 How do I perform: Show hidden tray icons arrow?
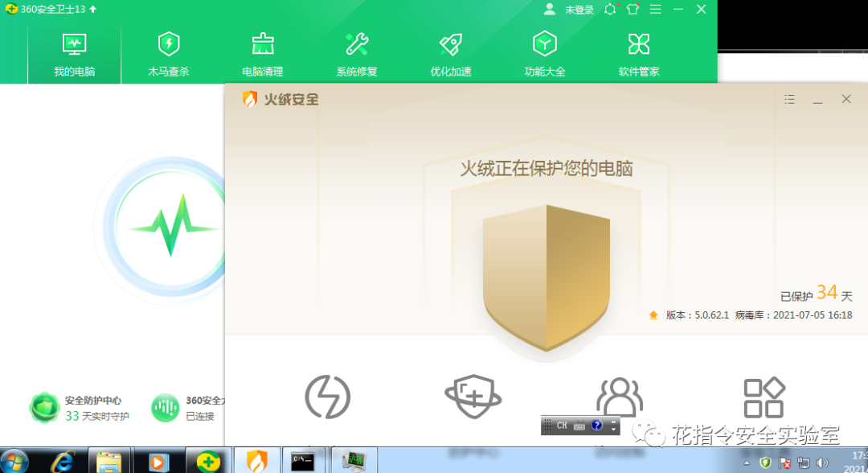coord(747,463)
